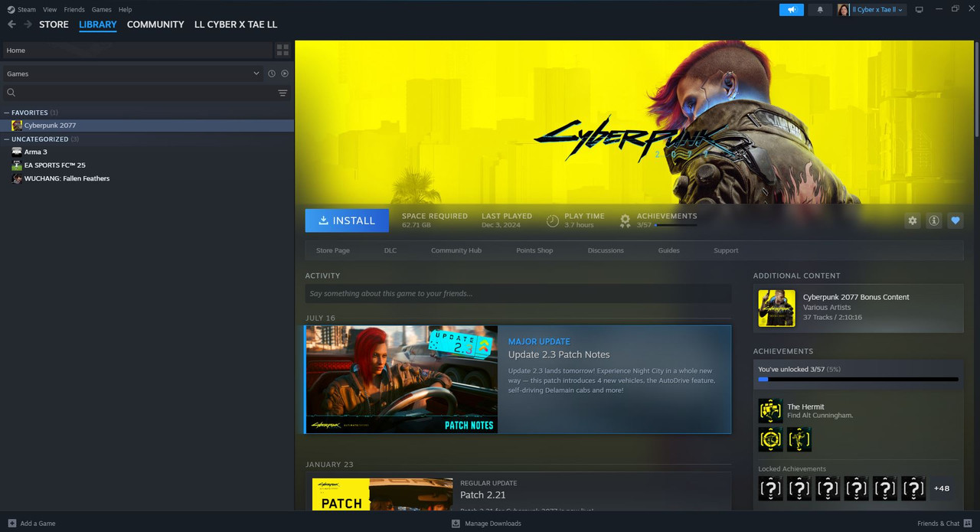This screenshot has height=532, width=980.
Task: Open the account name dropdown
Action: pyautogui.click(x=879, y=9)
